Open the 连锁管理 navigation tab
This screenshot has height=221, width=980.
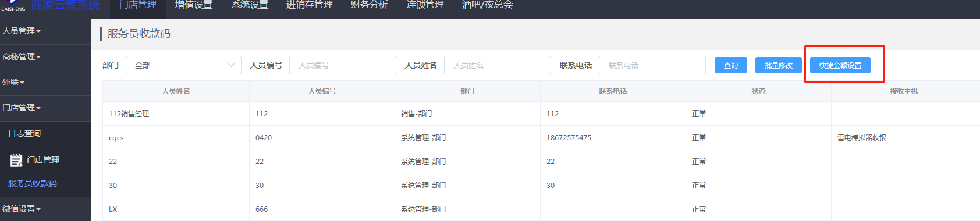(x=425, y=5)
